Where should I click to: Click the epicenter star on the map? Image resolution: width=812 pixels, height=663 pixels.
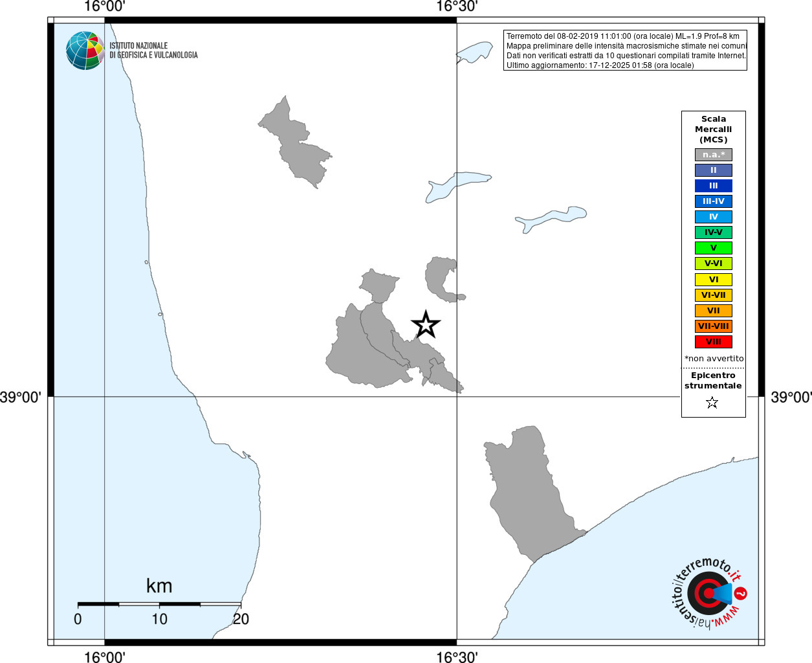[x=426, y=324]
